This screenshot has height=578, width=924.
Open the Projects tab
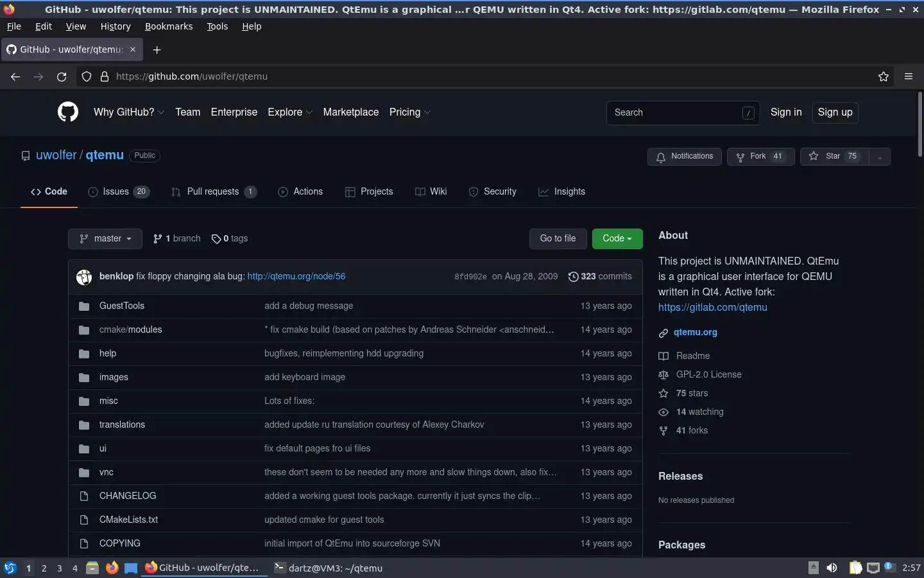pyautogui.click(x=369, y=191)
